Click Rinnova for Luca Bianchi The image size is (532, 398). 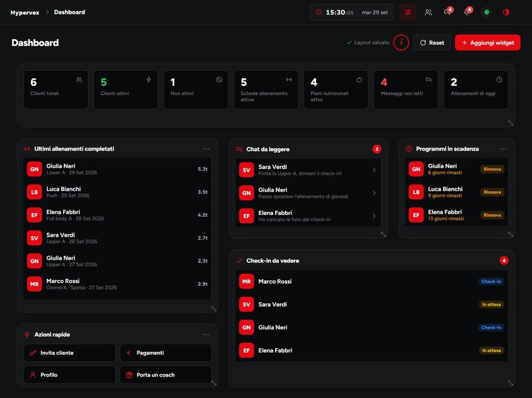492,192
